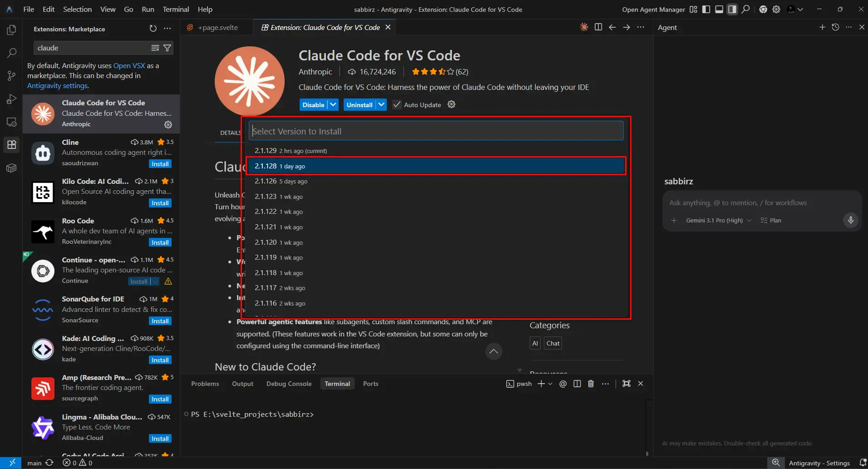Screen dimensions: 868x469
Task: Open the Containers view in activity bar
Action: point(12,168)
